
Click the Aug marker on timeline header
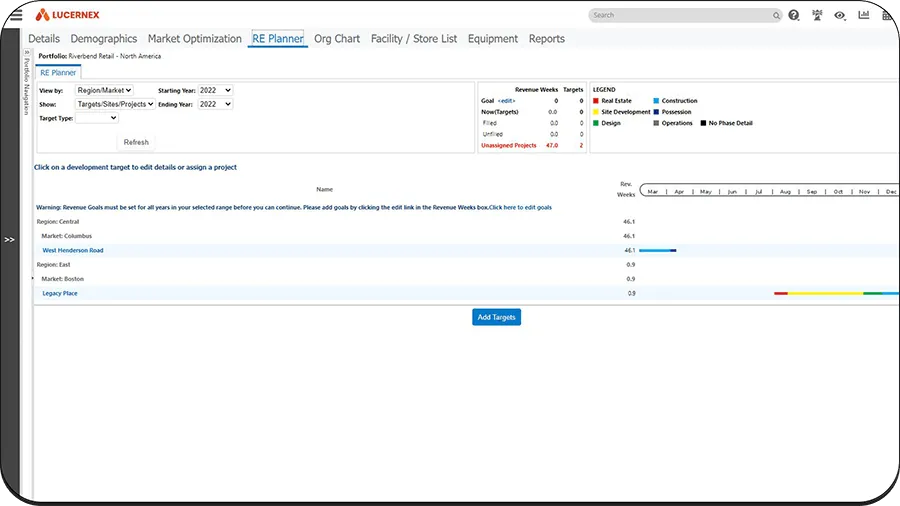785,192
